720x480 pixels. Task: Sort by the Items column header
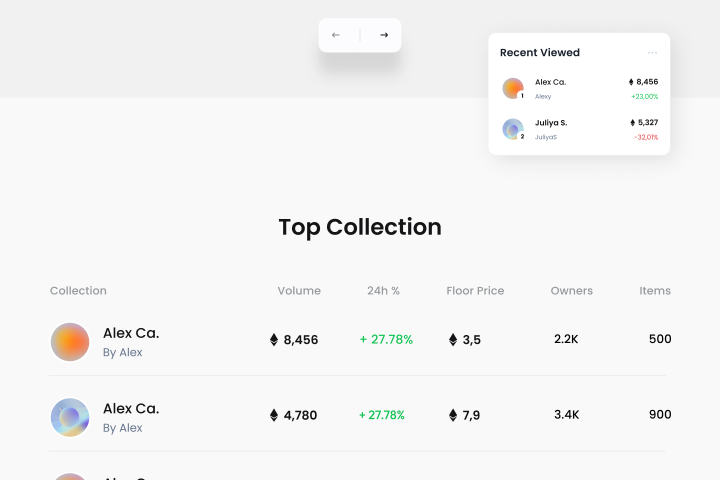(655, 291)
